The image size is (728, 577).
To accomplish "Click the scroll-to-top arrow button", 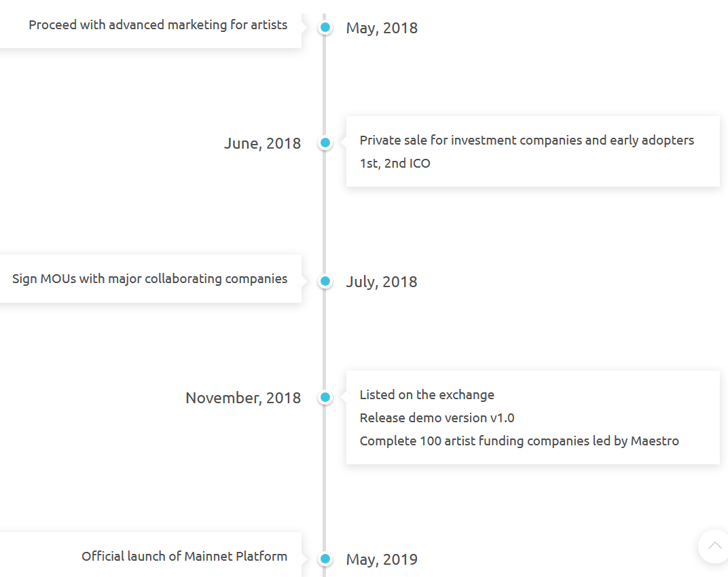I will click(714, 546).
